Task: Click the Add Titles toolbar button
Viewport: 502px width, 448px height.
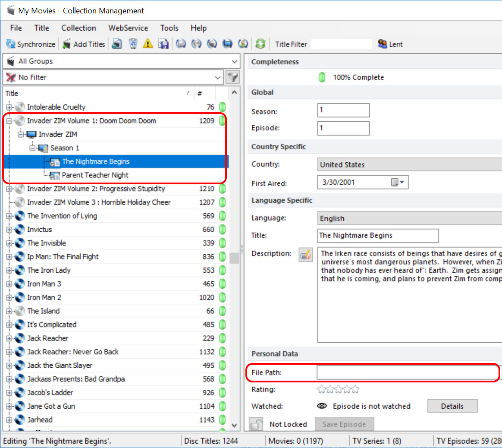Action: coord(84,44)
